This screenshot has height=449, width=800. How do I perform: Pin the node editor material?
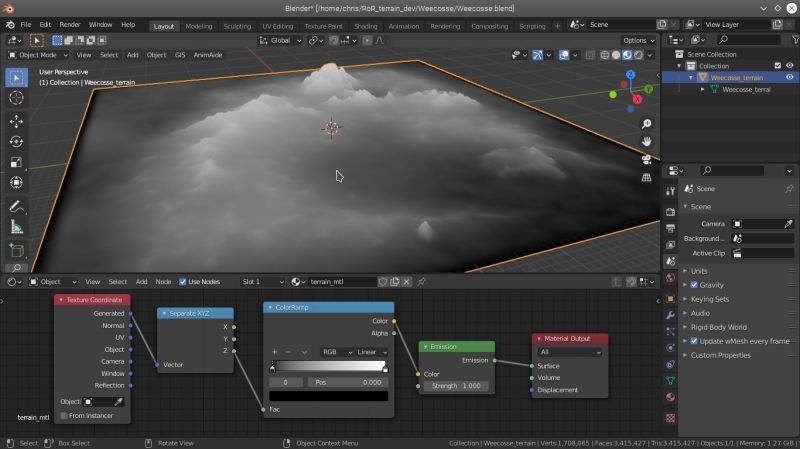tap(421, 282)
